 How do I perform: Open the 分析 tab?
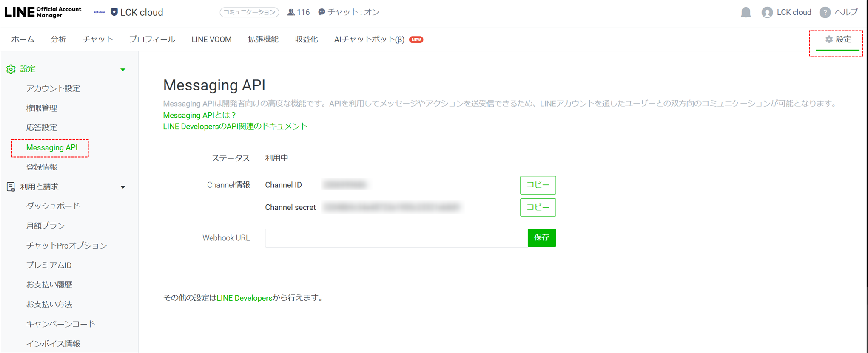pyautogui.click(x=58, y=40)
